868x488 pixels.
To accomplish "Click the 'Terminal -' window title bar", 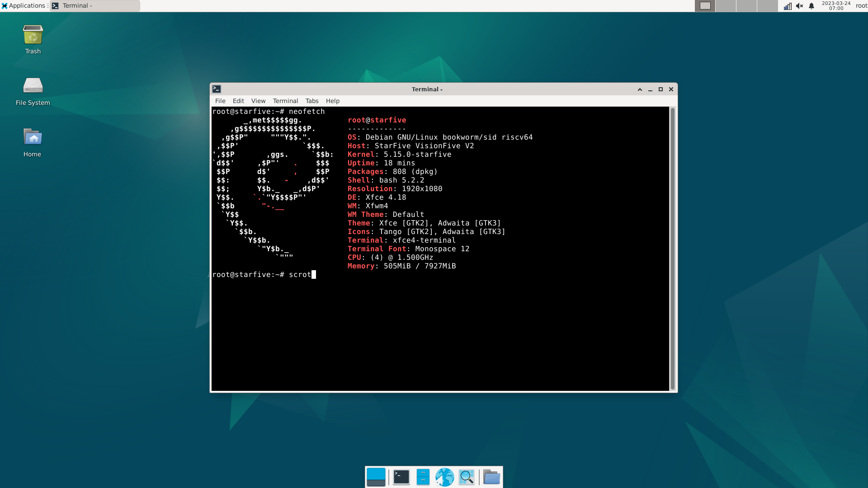I will (x=427, y=89).
